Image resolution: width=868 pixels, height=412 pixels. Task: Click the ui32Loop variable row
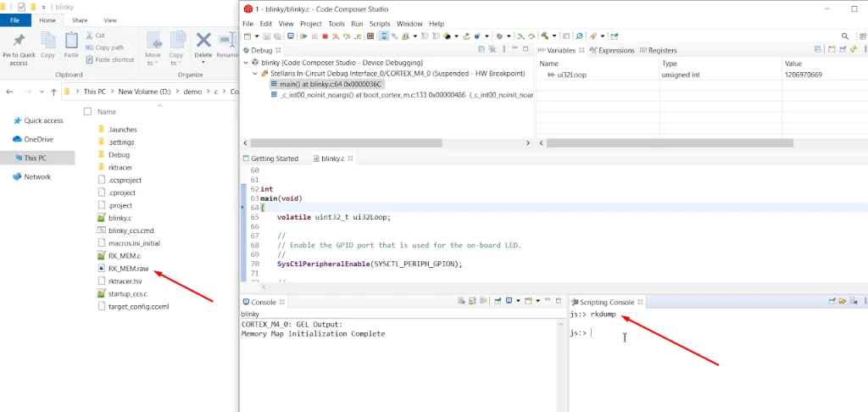point(702,75)
